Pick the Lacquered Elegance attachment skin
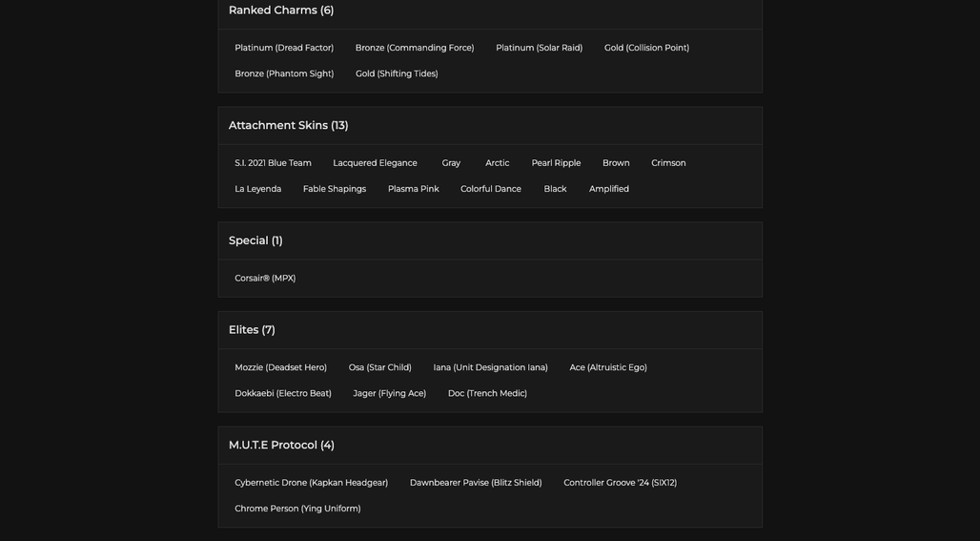This screenshot has width=980, height=541. click(375, 163)
